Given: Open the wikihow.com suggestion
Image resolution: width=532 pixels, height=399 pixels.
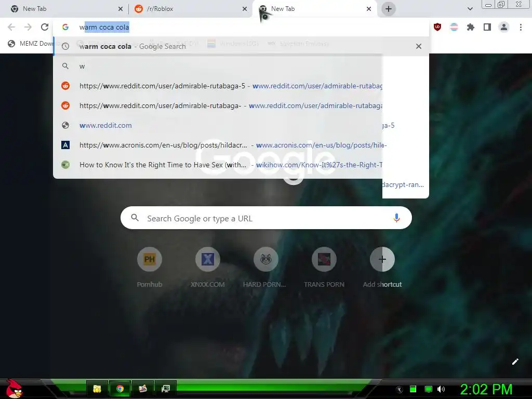Looking at the screenshot, I should click(217, 165).
